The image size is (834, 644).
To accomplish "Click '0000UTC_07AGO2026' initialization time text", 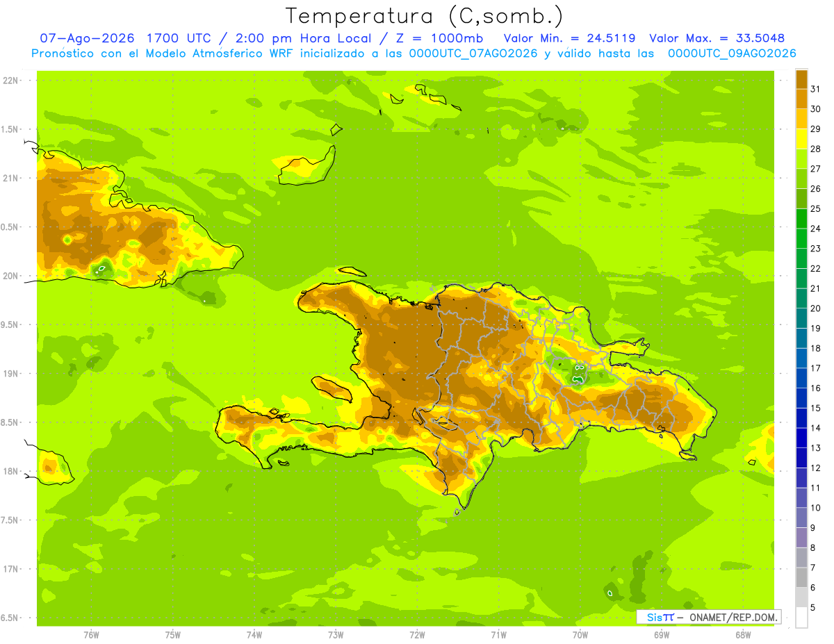I will click(473, 53).
